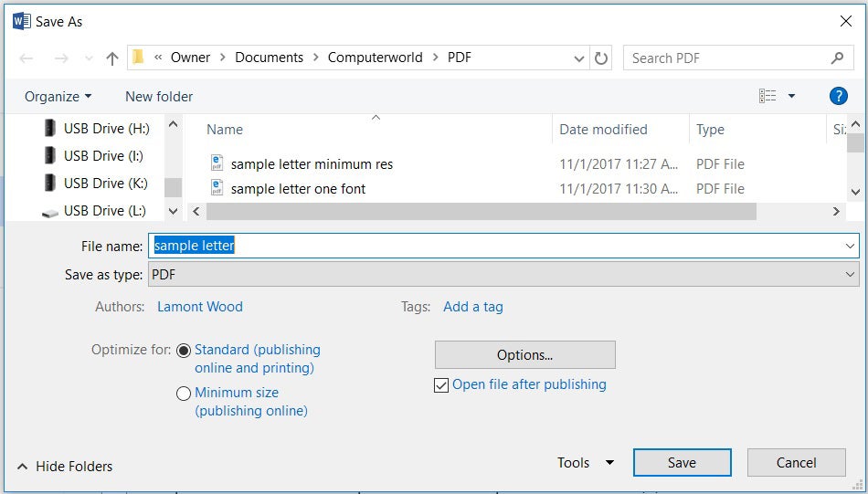This screenshot has width=868, height=494.
Task: Cancel the Save As dialog
Action: [x=796, y=462]
